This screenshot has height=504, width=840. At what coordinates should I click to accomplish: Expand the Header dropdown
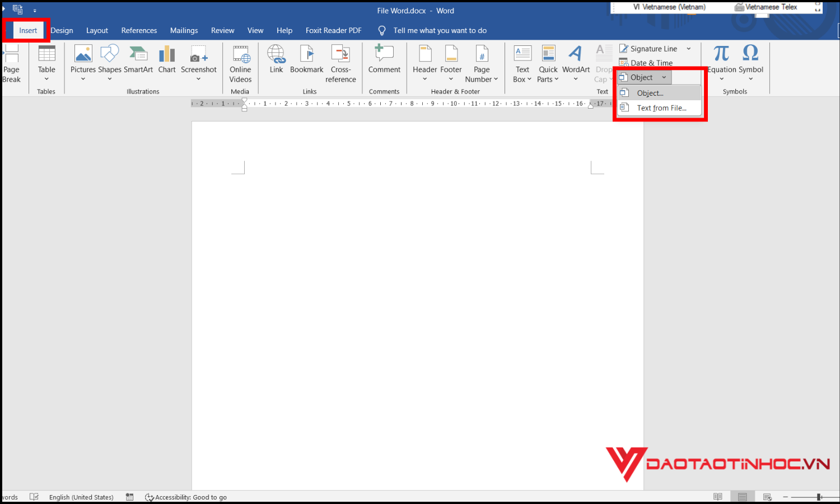[424, 79]
